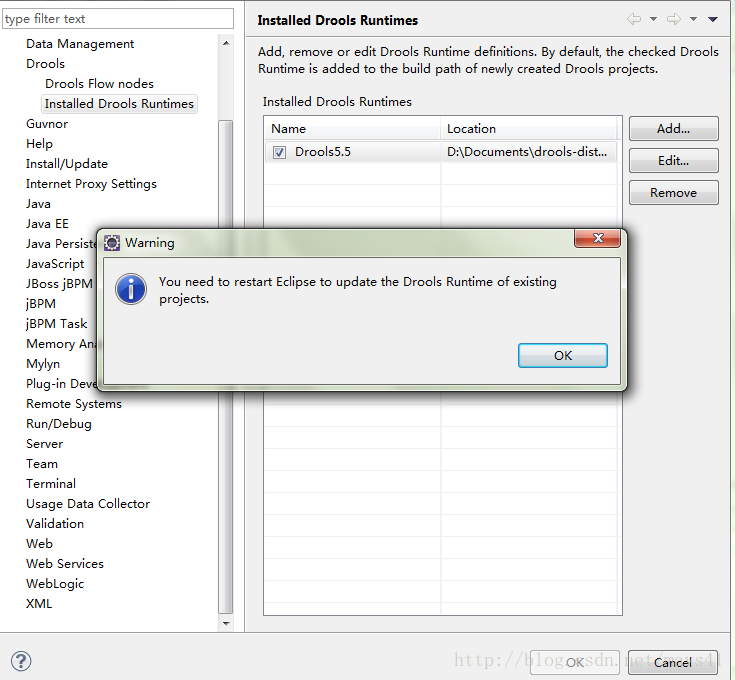Select Installed Drools Runtimes tree item
The width and height of the screenshot is (735, 680).
[119, 104]
